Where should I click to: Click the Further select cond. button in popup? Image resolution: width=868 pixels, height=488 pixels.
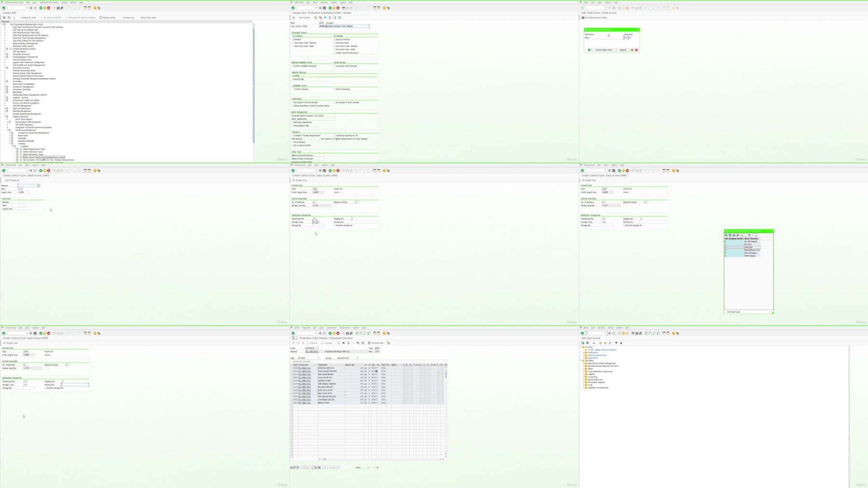(603, 50)
